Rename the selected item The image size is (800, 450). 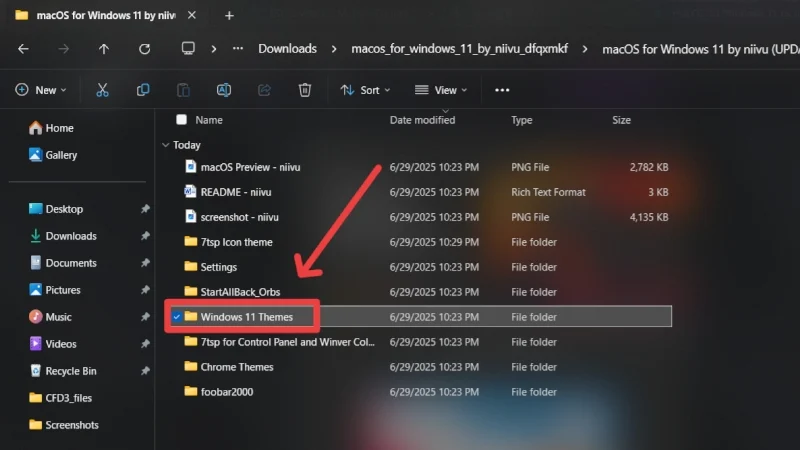[x=224, y=90]
